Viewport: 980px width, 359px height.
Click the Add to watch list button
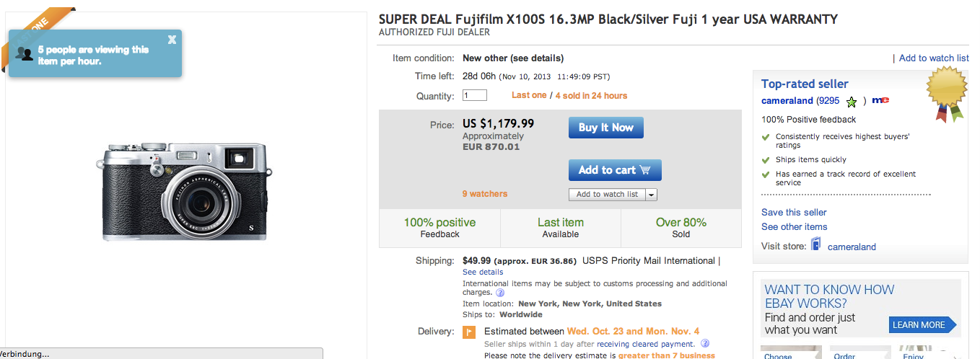(607, 195)
